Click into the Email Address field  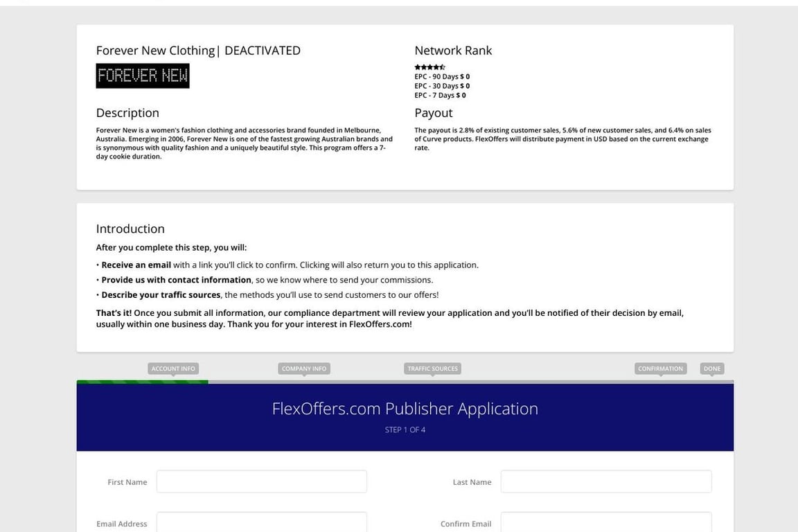pos(261,523)
